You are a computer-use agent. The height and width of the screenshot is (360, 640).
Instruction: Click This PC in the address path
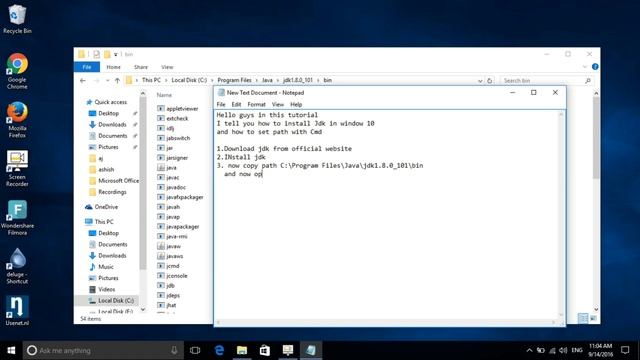(x=151, y=80)
